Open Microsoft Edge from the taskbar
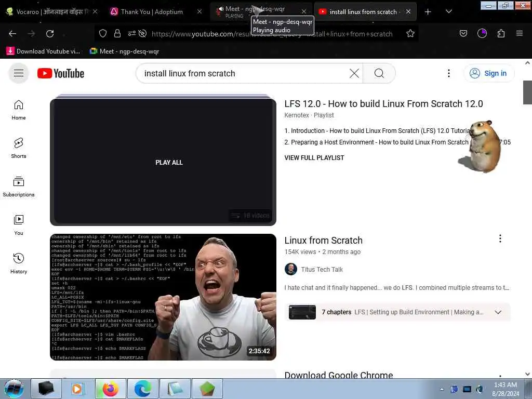This screenshot has height=399, width=532. pos(143,389)
